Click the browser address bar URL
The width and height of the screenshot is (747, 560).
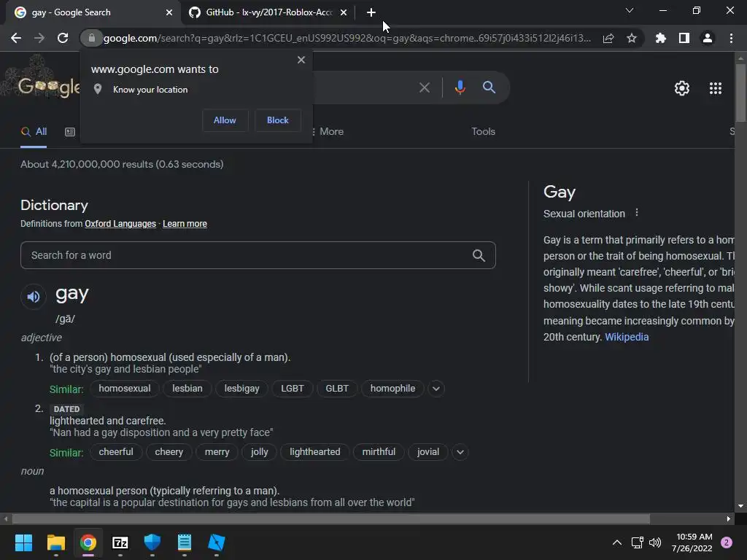347,38
